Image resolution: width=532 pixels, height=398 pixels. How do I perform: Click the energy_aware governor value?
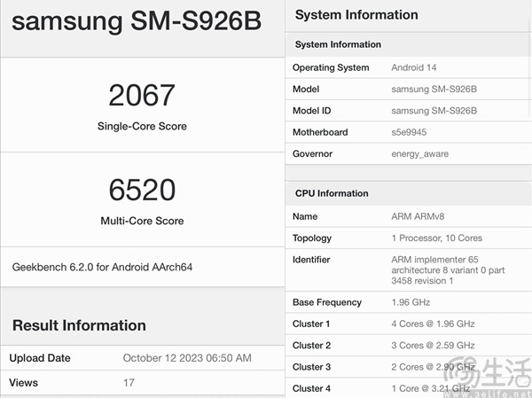coord(419,153)
